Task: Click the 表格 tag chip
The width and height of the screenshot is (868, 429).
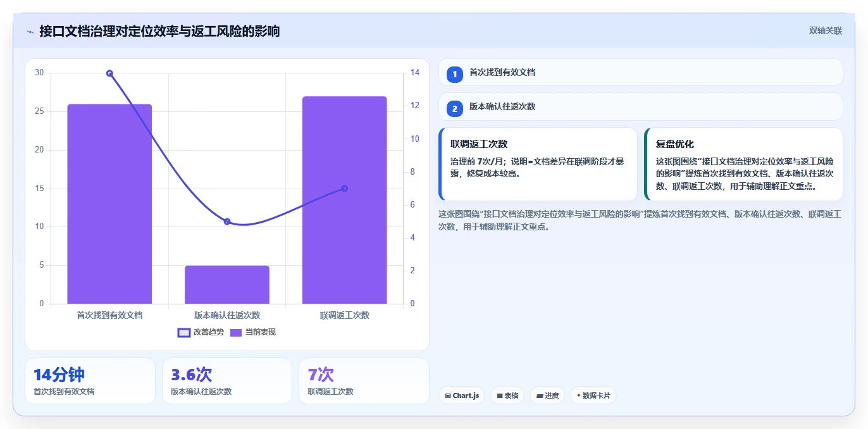Action: coord(507,395)
